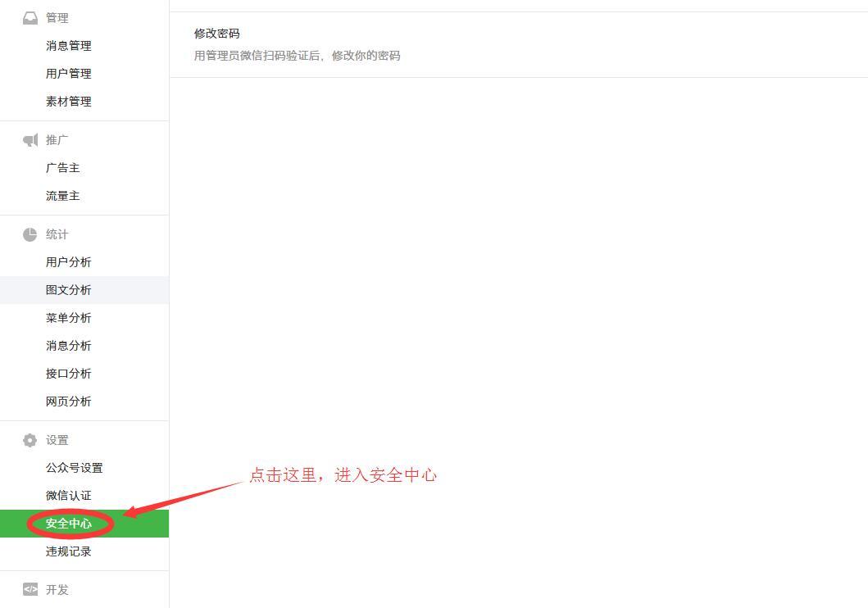Open the 流量主 page
Screen dimensions: 868x608
pyautogui.click(x=62, y=196)
